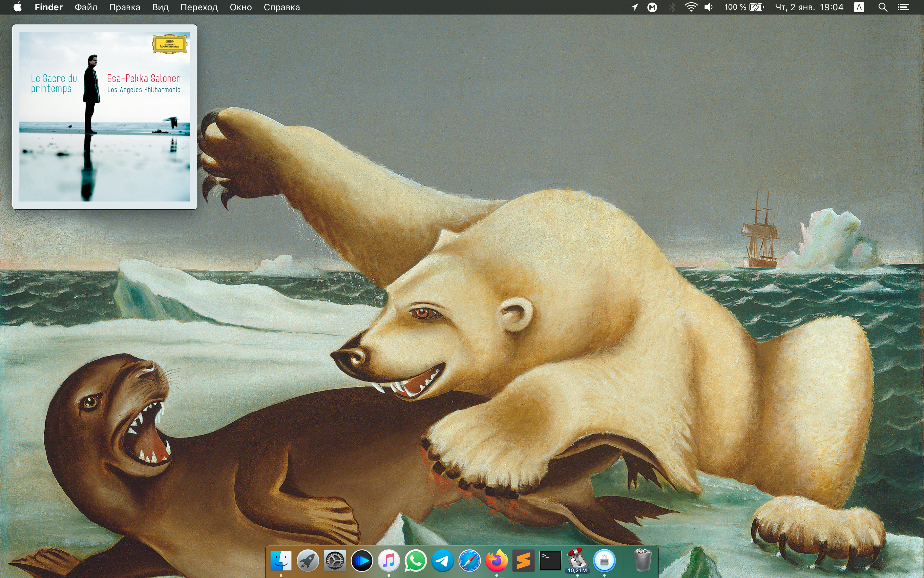Click the date and time Чт, 2 янв. 19:04
Viewport: 924px width, 578px height.
pyautogui.click(x=809, y=7)
